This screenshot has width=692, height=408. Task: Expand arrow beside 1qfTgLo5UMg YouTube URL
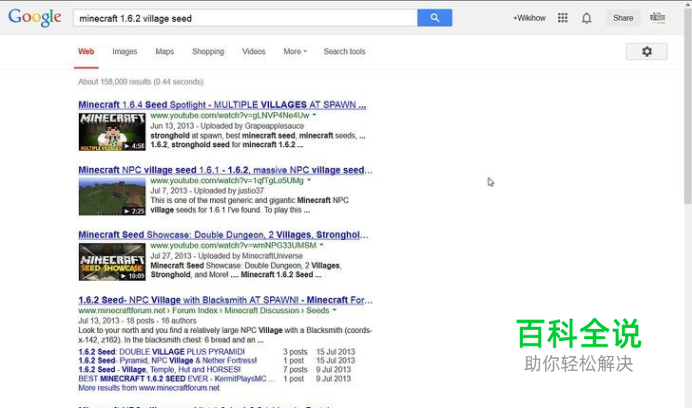[x=309, y=180]
